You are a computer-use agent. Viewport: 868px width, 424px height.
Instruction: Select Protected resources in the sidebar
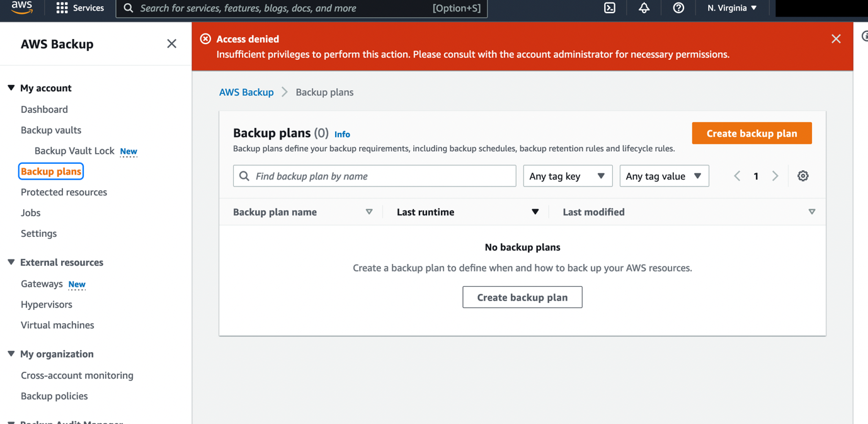pos(64,192)
